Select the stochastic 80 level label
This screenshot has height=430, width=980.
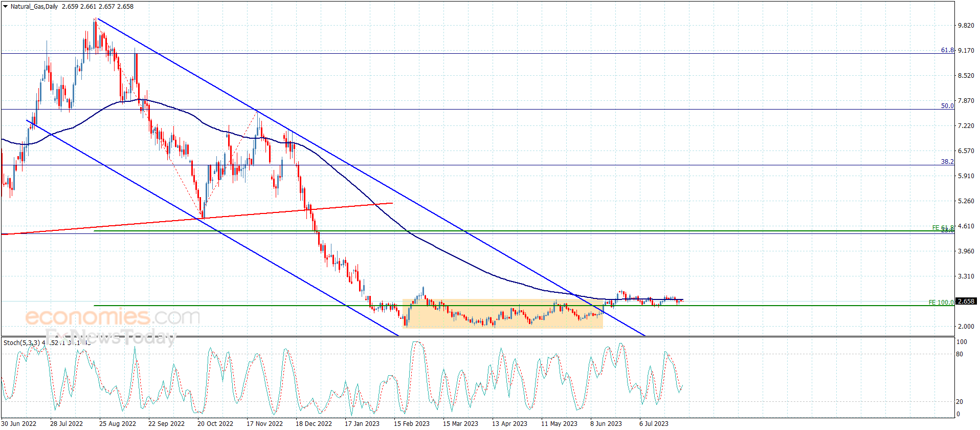pos(960,354)
